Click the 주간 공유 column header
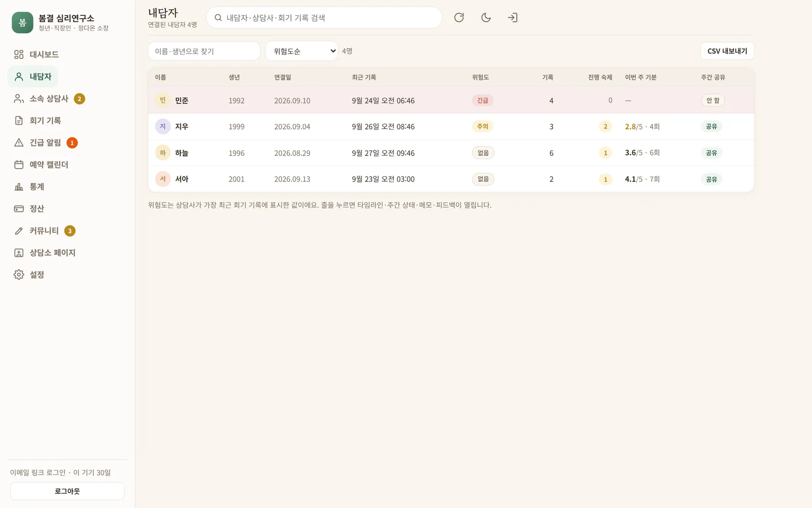 click(713, 77)
